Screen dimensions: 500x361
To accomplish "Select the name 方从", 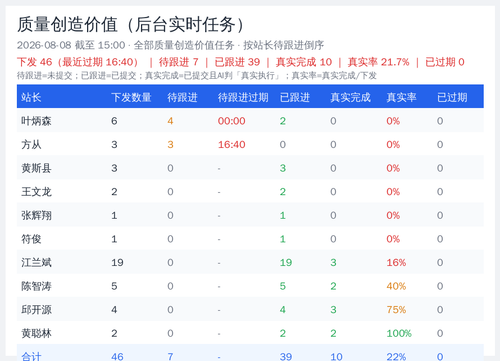I will click(x=31, y=144).
